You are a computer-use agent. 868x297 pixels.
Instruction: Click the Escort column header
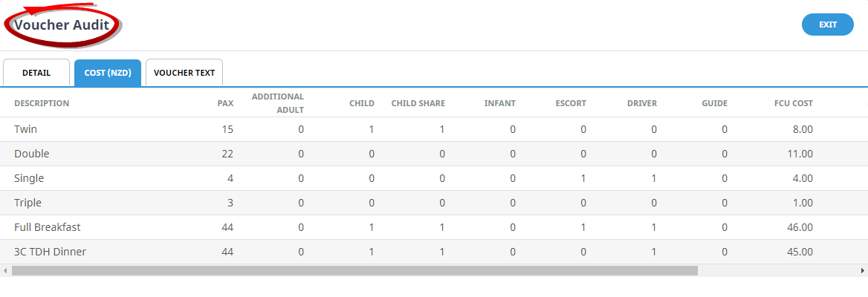tap(570, 103)
